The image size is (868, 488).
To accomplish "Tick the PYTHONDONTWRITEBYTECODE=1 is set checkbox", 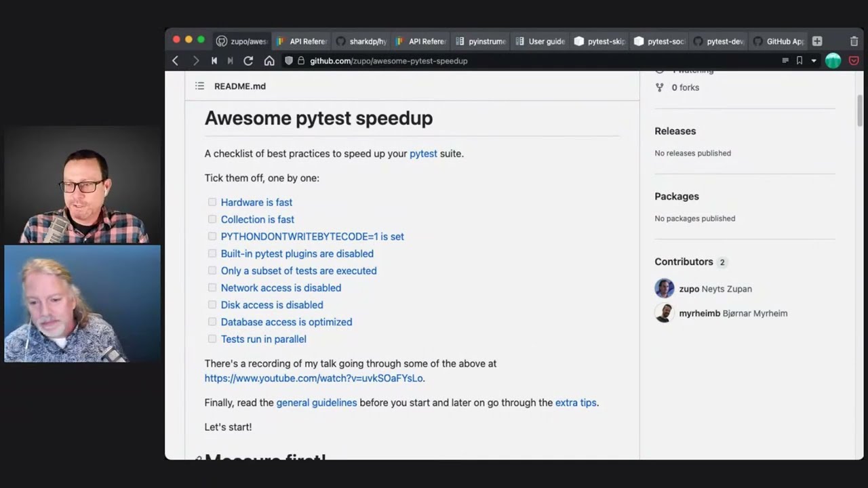I will [x=212, y=236].
